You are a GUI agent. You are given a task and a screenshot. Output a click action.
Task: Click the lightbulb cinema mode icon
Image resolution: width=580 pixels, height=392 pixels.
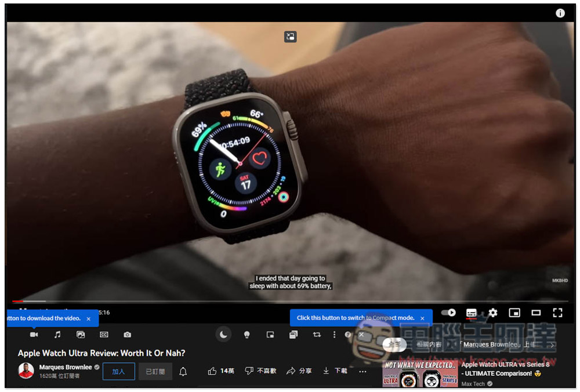click(246, 335)
